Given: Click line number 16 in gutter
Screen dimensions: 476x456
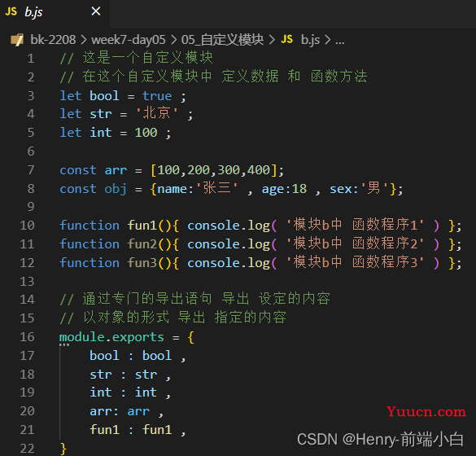Looking at the screenshot, I should 27,337.
